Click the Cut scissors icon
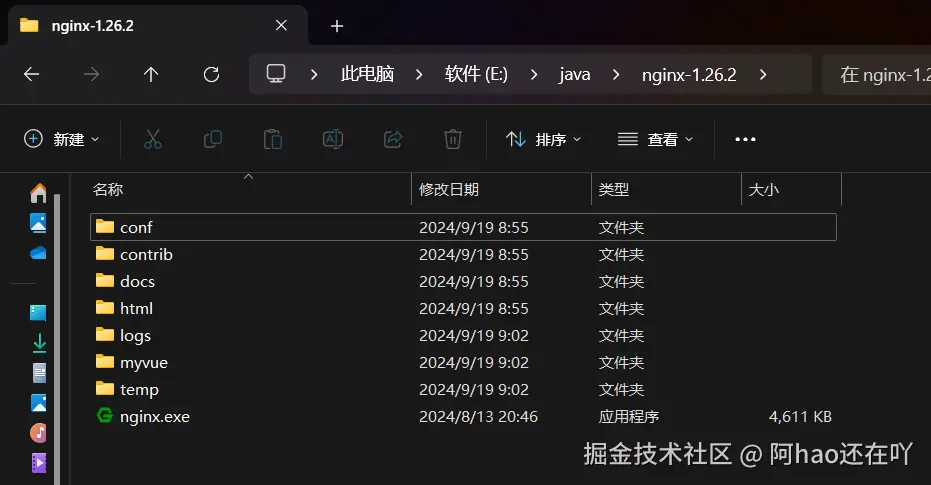The image size is (931, 485). [x=153, y=140]
